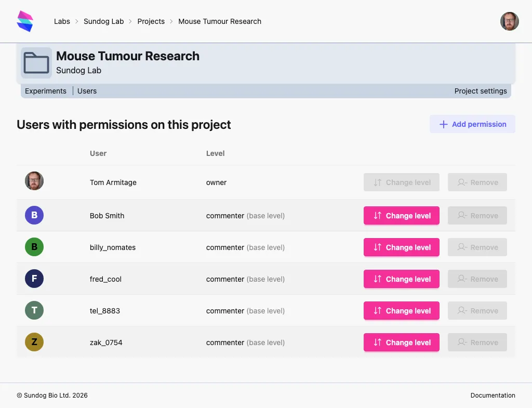This screenshot has width=532, height=408.
Task: Click the plus icon on Add permission
Action: [443, 124]
